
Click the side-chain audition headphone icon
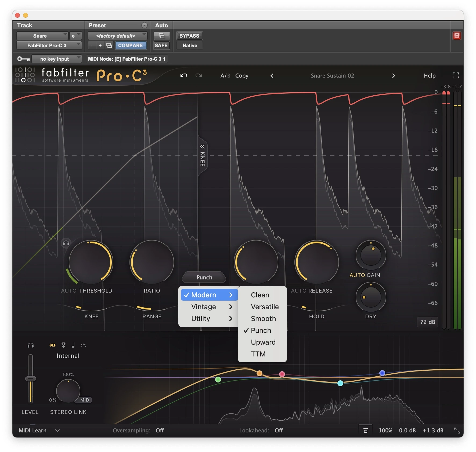pyautogui.click(x=31, y=345)
